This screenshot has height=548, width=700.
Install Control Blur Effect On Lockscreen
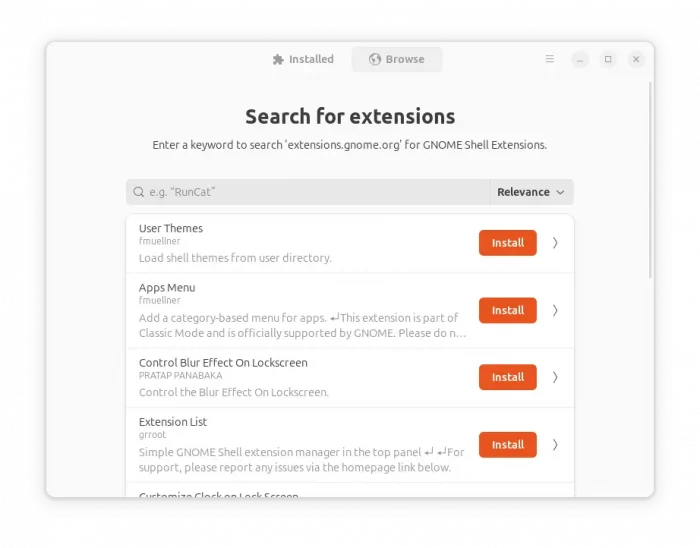tap(507, 377)
